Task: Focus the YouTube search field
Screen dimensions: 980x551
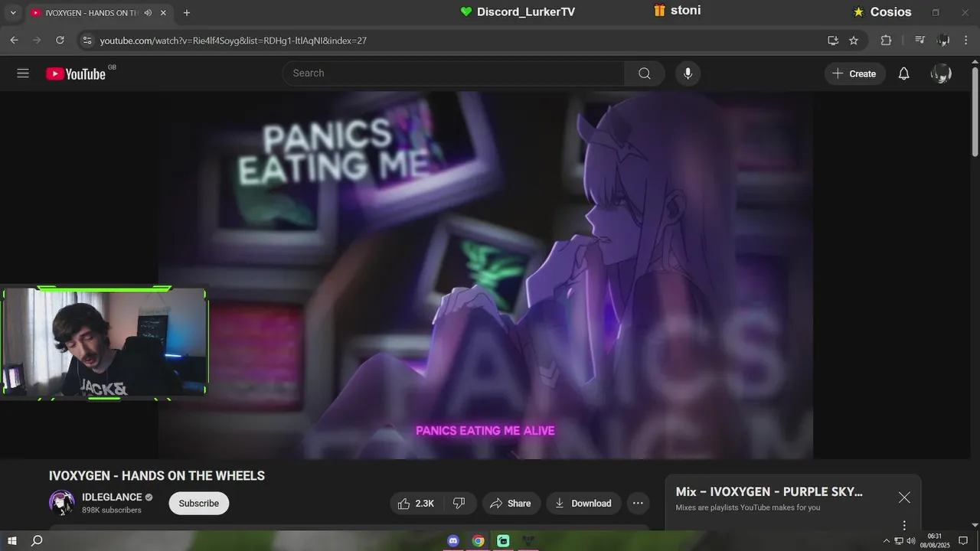Action: click(453, 73)
